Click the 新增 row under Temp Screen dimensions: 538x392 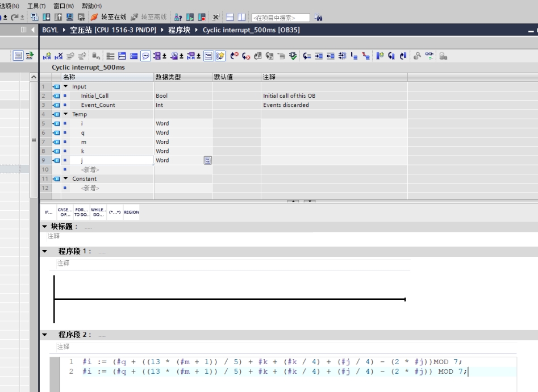pyautogui.click(x=90, y=169)
